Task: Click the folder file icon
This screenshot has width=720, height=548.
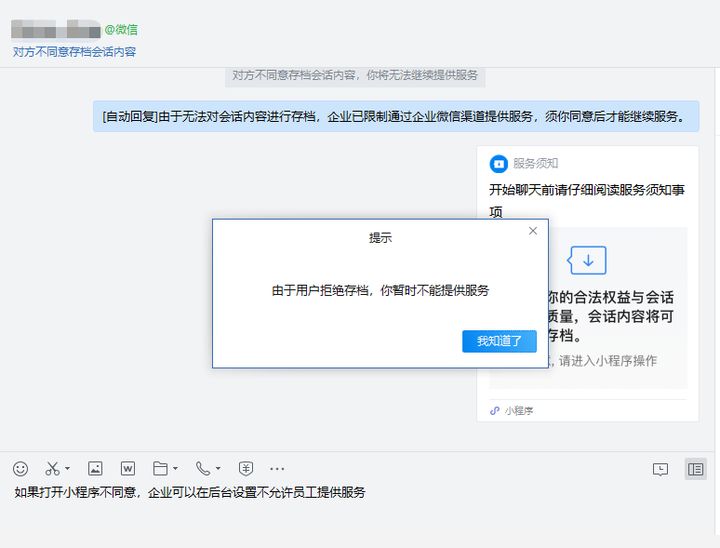Action: 160,468
